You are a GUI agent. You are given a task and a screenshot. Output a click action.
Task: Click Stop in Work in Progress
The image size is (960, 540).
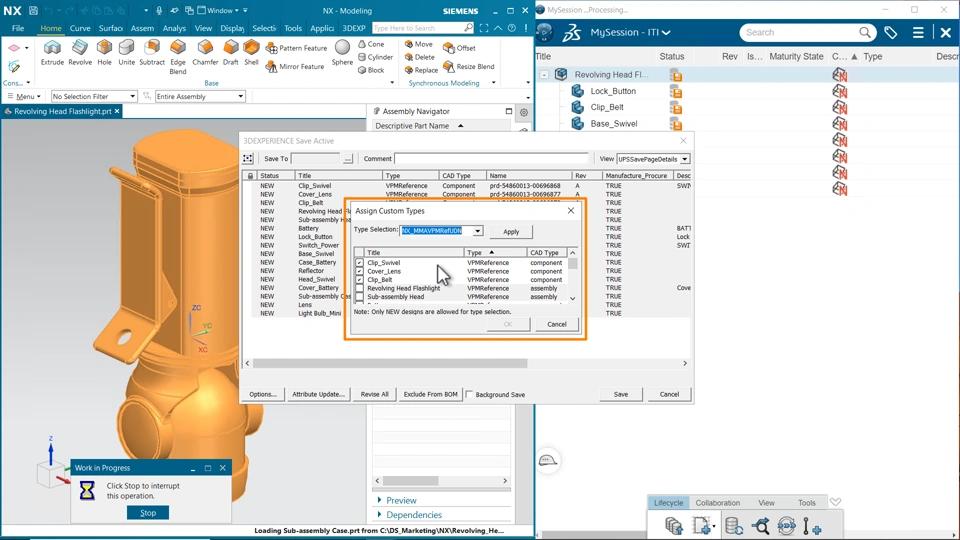(148, 513)
